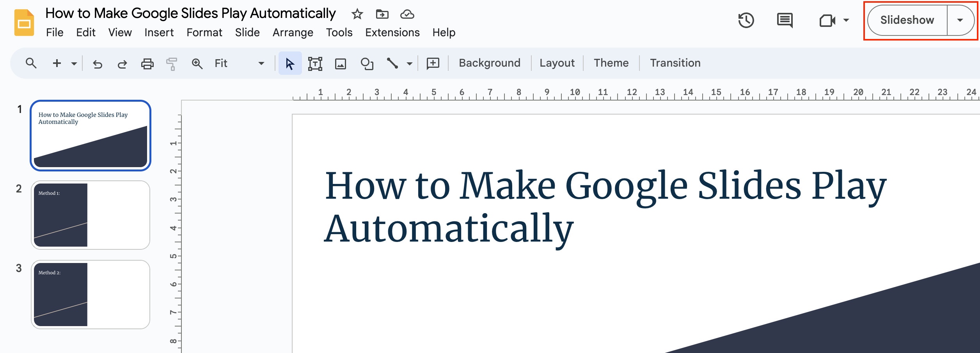
Task: Select the Line tool
Action: point(392,63)
